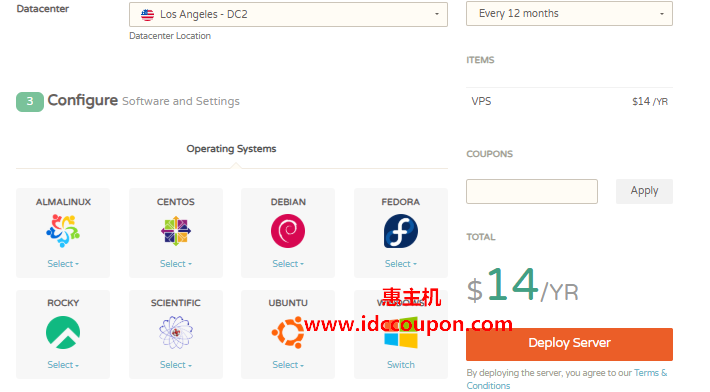Viewport: 710px width, 392px height.
Task: Click the CENTOS card title
Action: [176, 202]
